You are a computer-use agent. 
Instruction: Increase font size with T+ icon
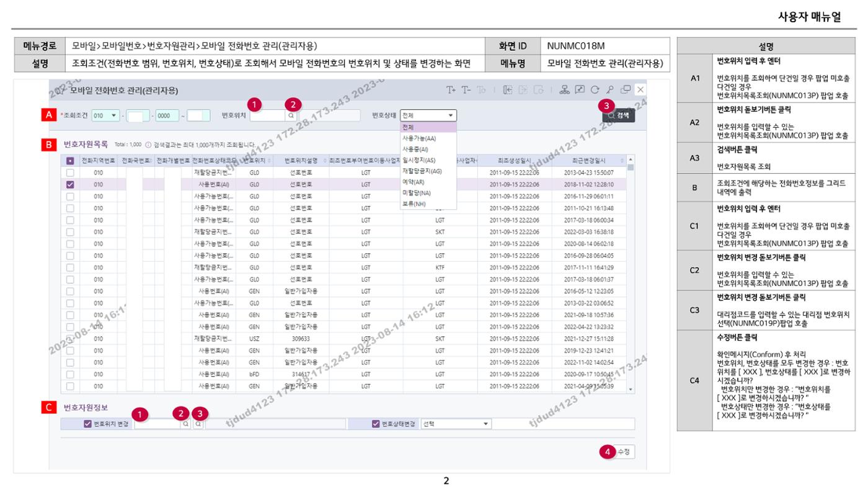pos(451,90)
